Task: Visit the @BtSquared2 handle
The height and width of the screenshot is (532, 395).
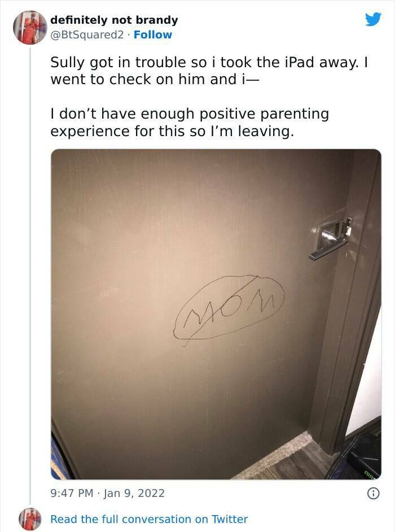Action: coord(87,34)
